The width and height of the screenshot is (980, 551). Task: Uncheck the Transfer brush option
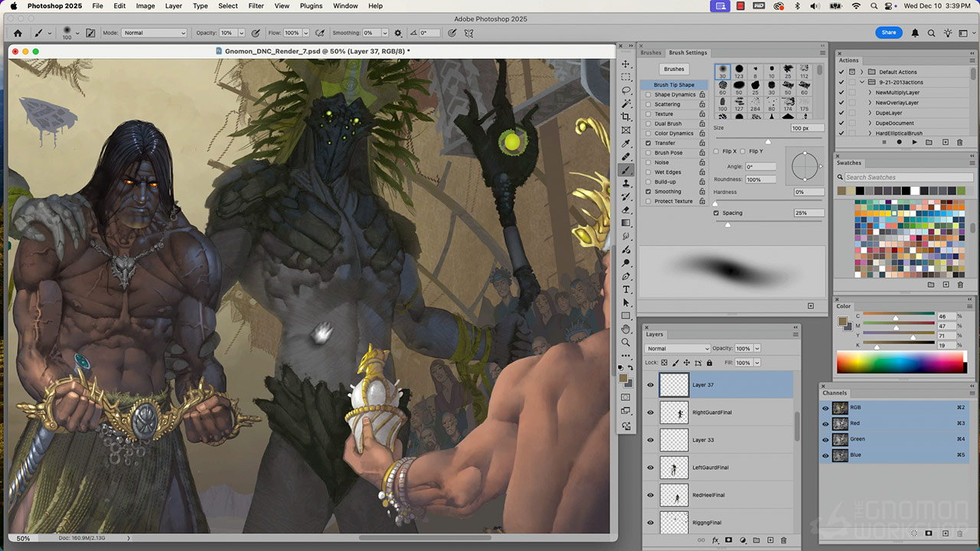click(x=648, y=143)
